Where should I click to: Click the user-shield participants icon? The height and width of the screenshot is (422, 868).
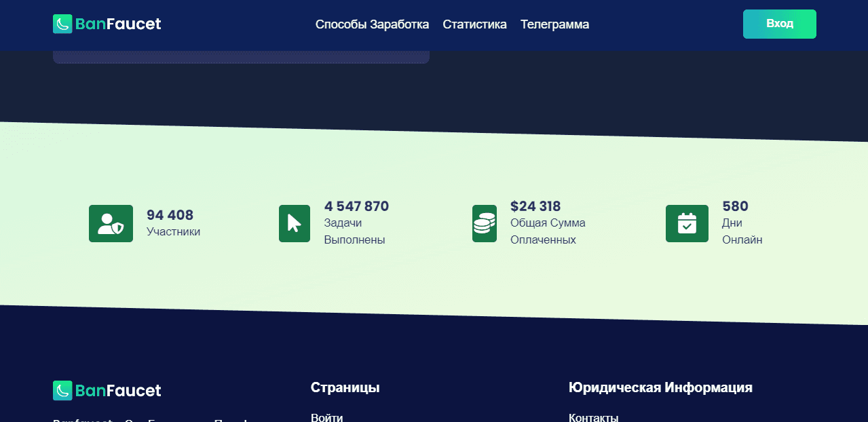111,223
